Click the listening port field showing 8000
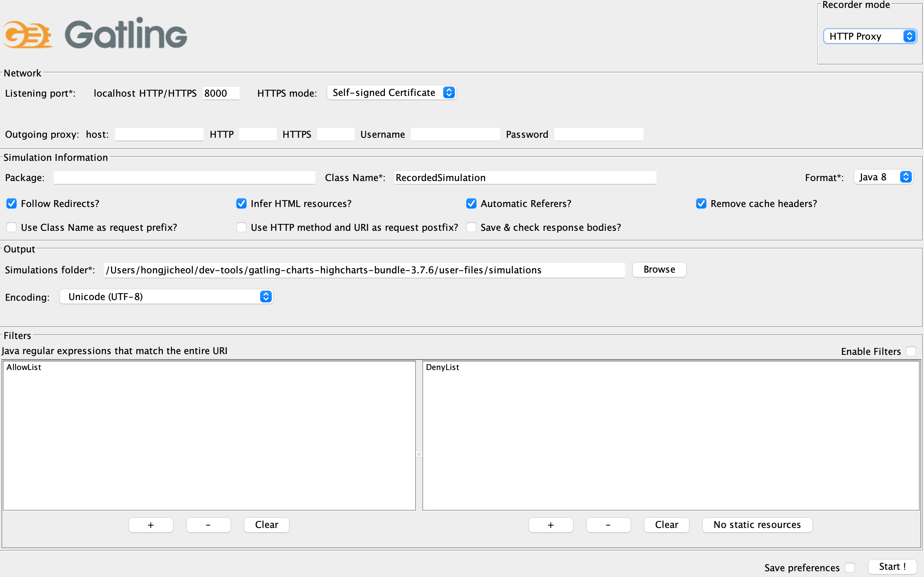This screenshot has width=924, height=577. coord(221,93)
